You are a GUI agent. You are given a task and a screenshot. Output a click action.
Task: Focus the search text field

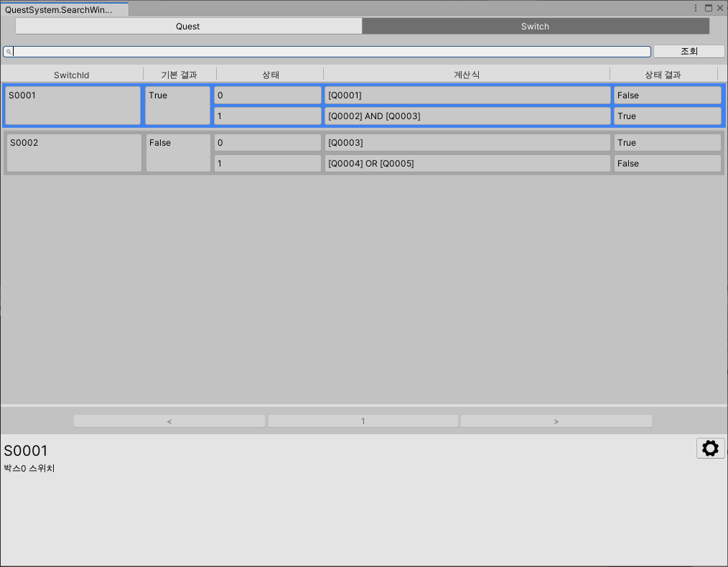[x=330, y=52]
